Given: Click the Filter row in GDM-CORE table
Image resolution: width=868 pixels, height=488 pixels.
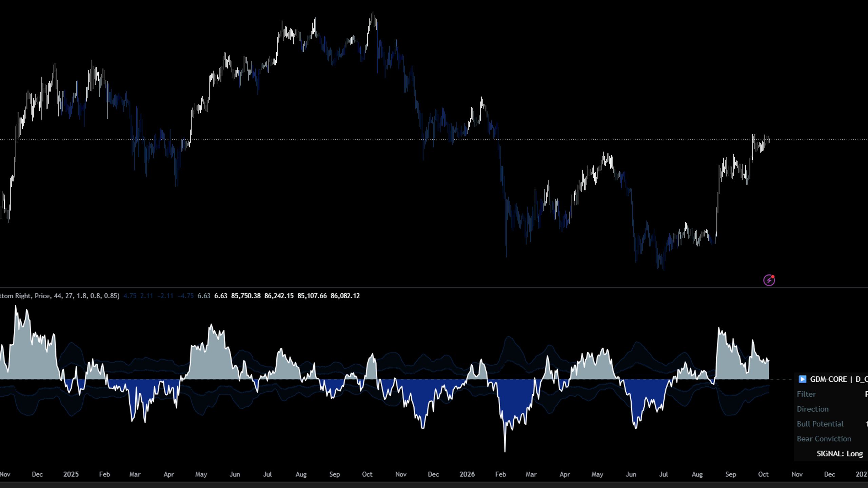Looking at the screenshot, I should click(x=831, y=394).
